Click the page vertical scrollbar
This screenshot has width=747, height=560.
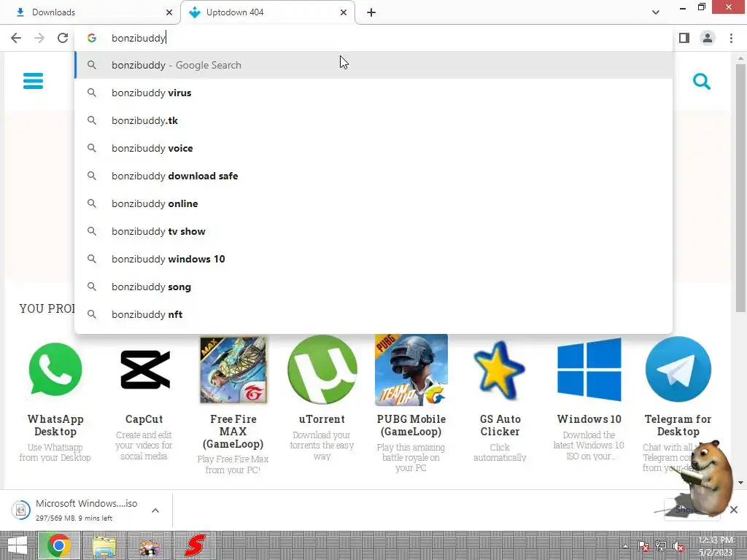pyautogui.click(x=740, y=188)
